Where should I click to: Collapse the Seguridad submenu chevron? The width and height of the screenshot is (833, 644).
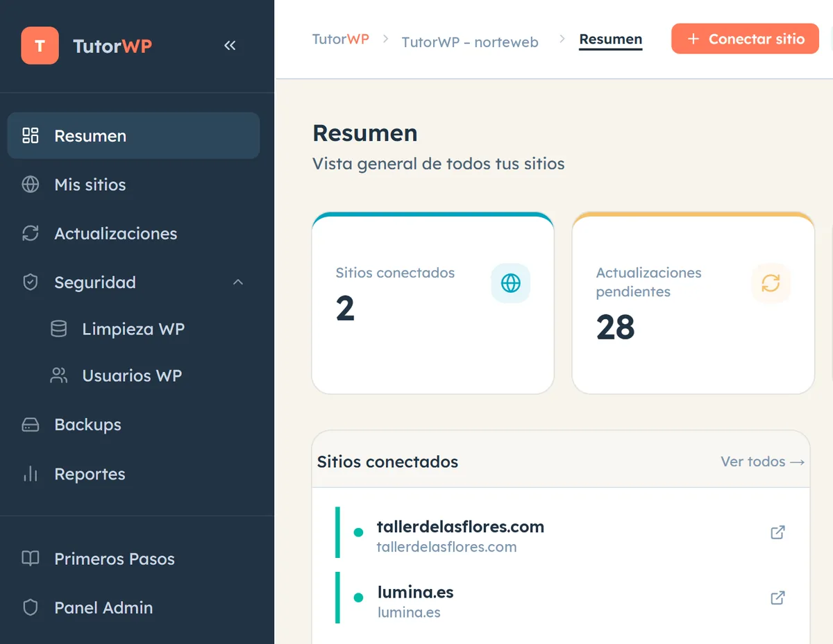point(238,282)
